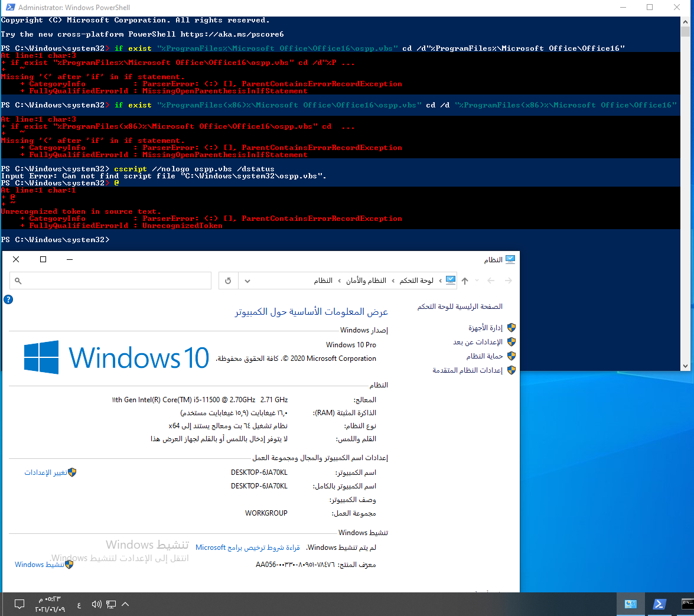Expand the chevron between النظام والأمان and النظام
The height and width of the screenshot is (616, 694).
point(340,281)
